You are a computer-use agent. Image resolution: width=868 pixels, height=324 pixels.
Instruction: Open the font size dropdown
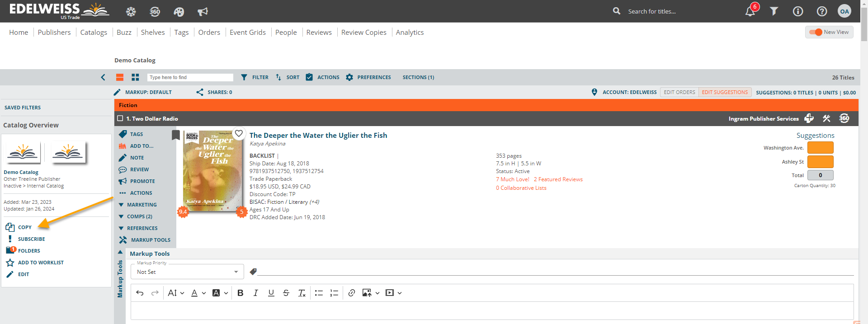tap(176, 293)
